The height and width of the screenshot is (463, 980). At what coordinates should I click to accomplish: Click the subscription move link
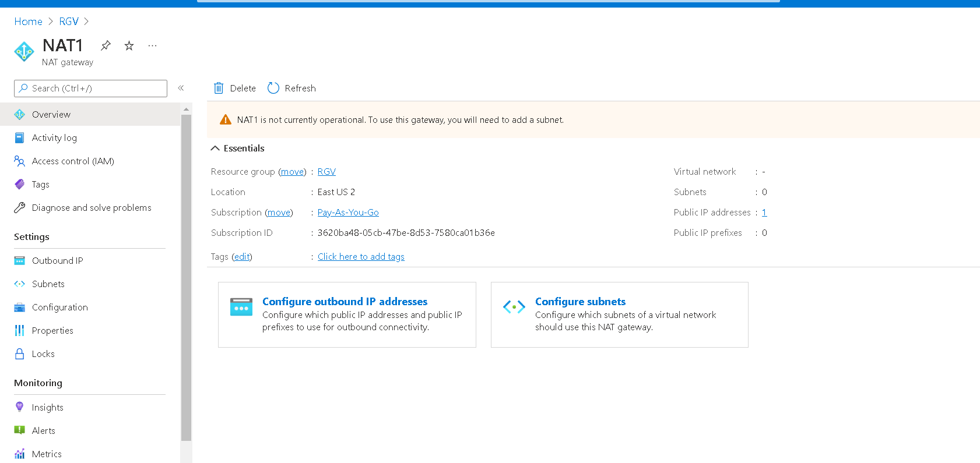click(279, 213)
